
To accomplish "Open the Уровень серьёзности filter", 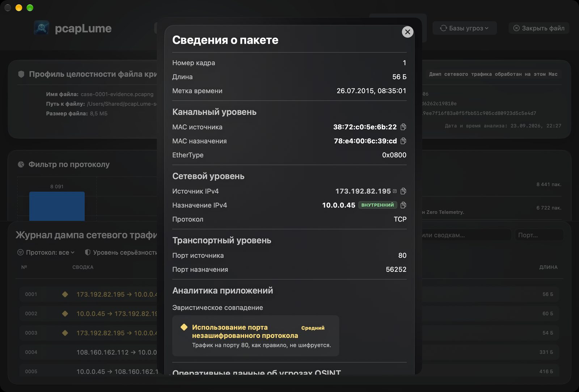I will [121, 252].
